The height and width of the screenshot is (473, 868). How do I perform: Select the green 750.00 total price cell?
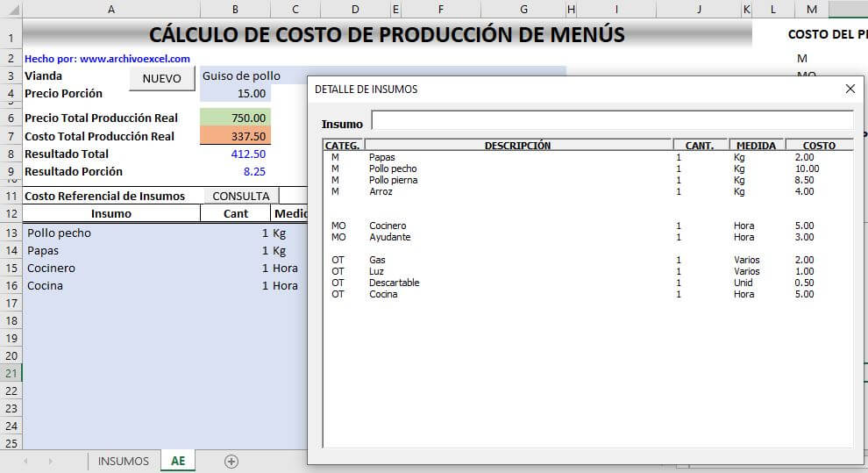click(x=235, y=118)
